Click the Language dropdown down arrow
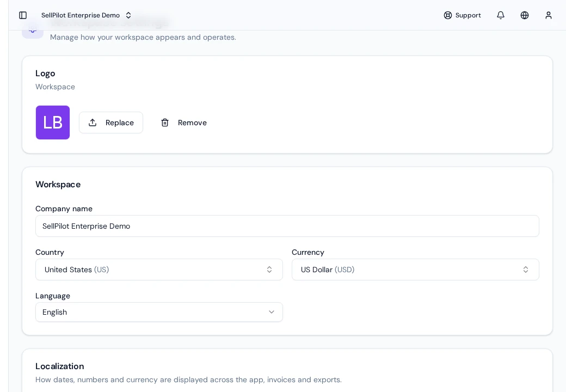This screenshot has width=566, height=392. click(x=272, y=312)
